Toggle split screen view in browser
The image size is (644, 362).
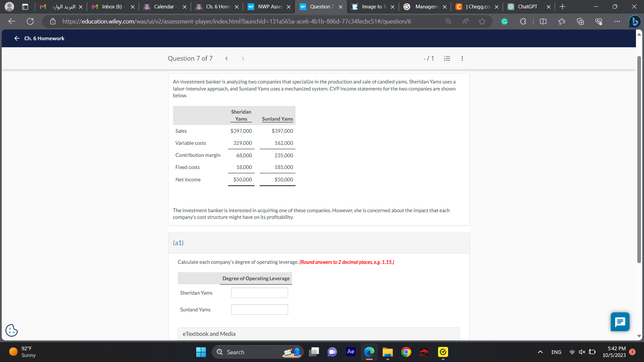[x=543, y=21]
